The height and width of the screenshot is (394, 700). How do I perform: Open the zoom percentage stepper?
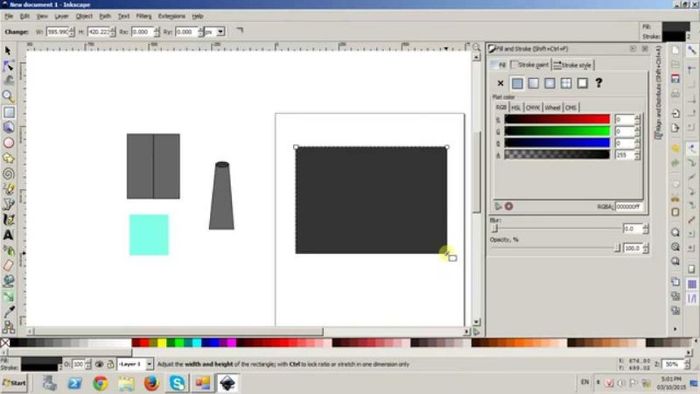point(688,364)
